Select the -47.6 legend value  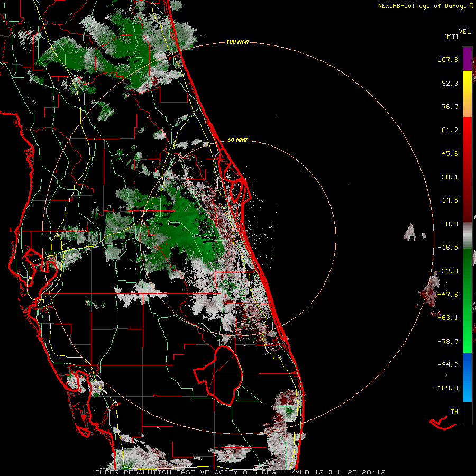pyautogui.click(x=448, y=295)
